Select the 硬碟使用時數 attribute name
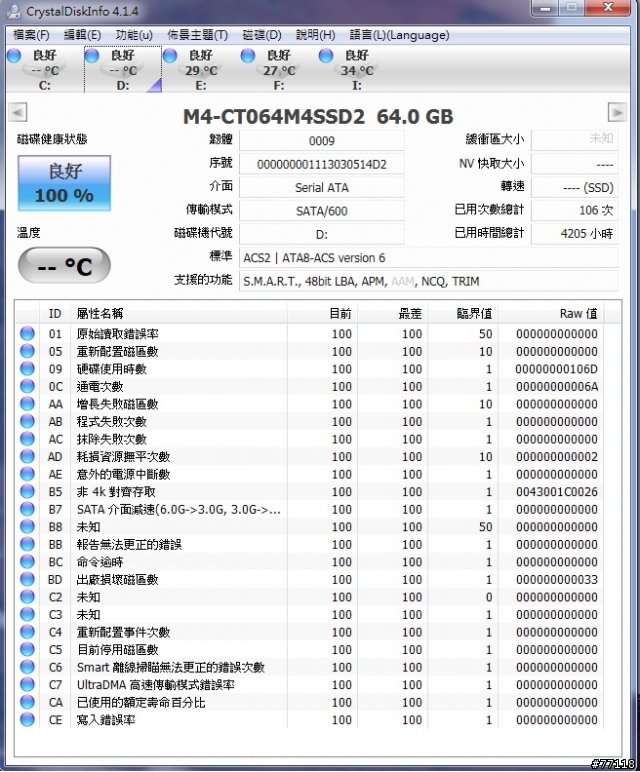 [112, 369]
